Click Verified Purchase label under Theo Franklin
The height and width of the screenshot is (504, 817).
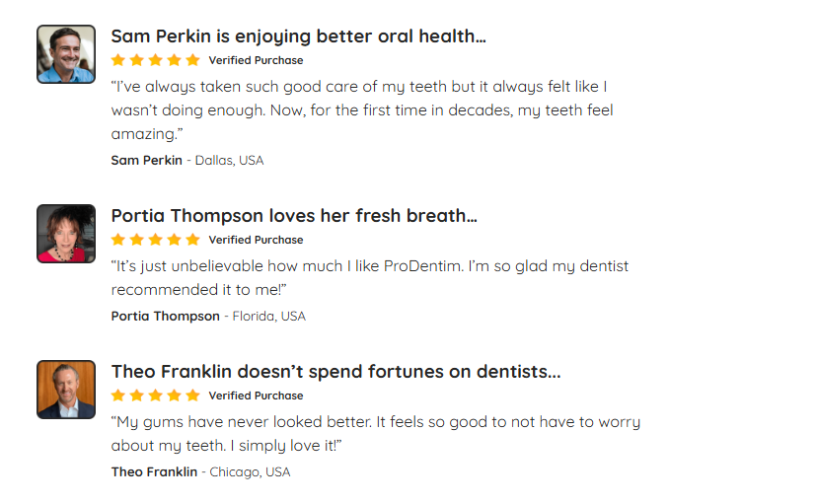[x=256, y=396]
